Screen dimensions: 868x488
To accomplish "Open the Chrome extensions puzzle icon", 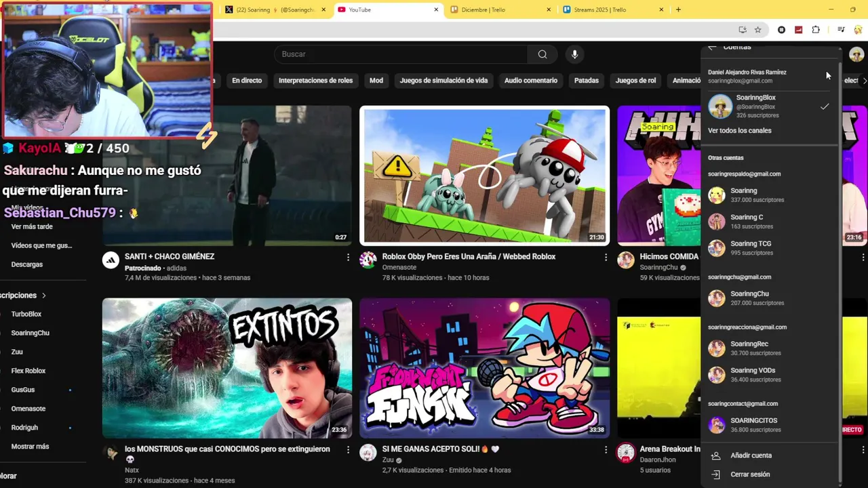I will coord(816,30).
